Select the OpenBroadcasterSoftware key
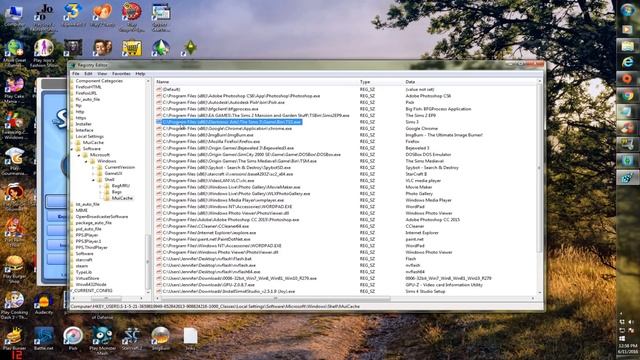 102,217
